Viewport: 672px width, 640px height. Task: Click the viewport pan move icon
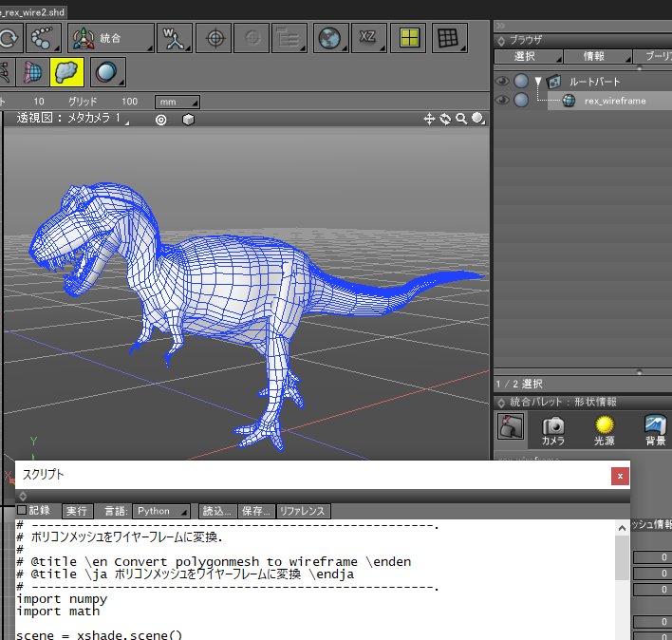point(429,119)
